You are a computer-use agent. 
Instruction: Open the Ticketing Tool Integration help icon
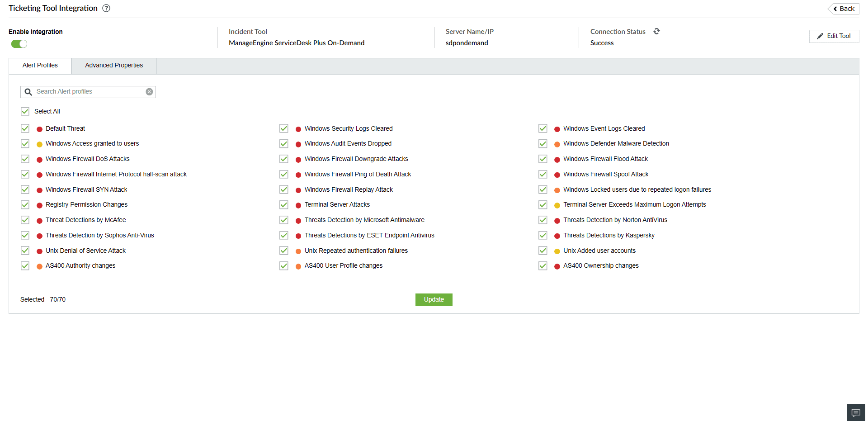106,8
